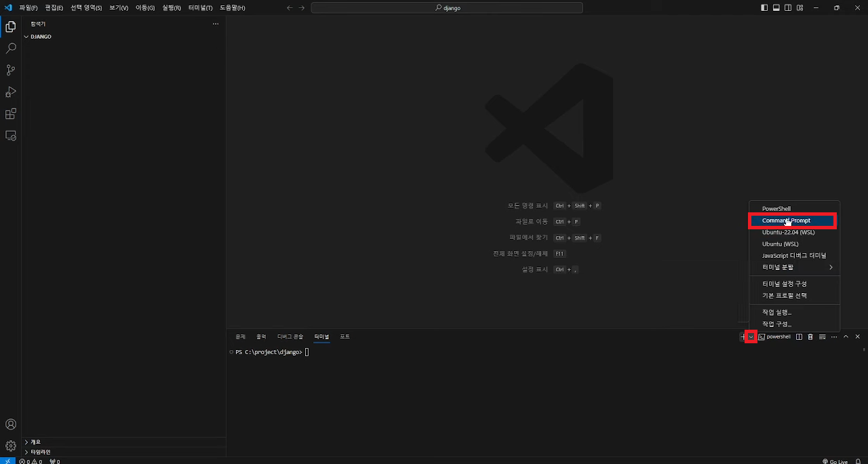The height and width of the screenshot is (464, 868).
Task: Switch to the 터미널 panel tab
Action: click(x=321, y=336)
